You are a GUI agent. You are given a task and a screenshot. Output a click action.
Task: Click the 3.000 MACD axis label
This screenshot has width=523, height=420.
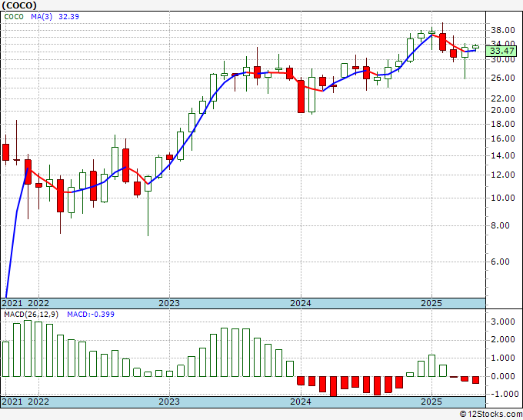[502, 322]
